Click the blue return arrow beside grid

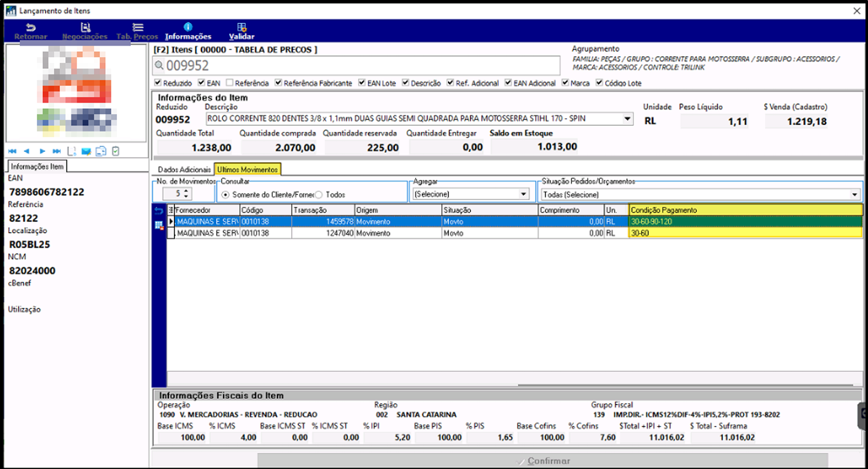tap(158, 211)
